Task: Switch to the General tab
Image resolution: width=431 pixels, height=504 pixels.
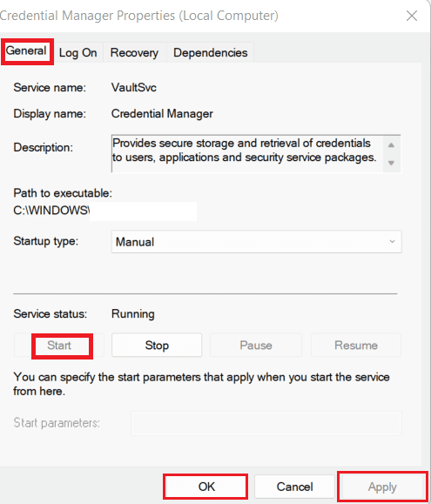Action: 26,51
